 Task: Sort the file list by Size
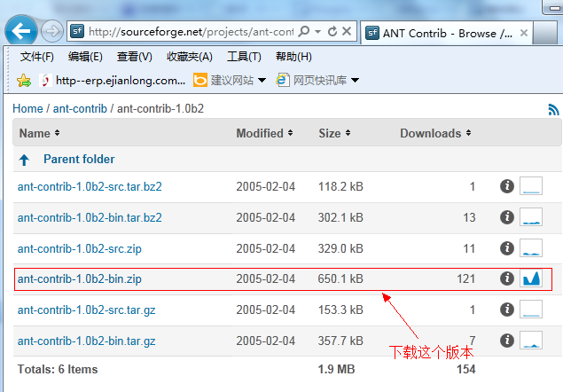(334, 133)
